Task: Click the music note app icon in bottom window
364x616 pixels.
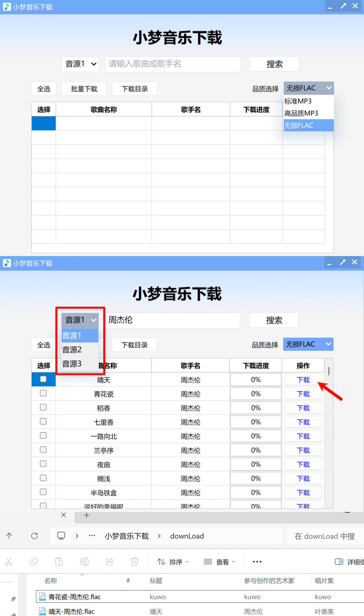Action: click(7, 263)
